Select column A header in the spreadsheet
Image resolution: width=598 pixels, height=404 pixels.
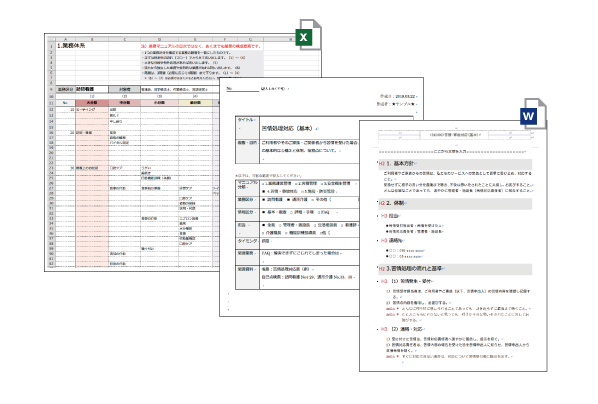[66, 39]
